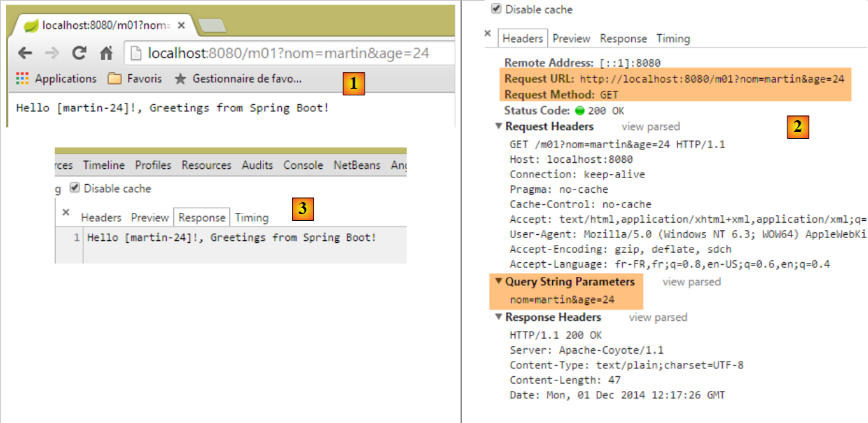Open the Favoris bookmarks folder
Image resolution: width=868 pixels, height=423 pixels.
[x=135, y=79]
